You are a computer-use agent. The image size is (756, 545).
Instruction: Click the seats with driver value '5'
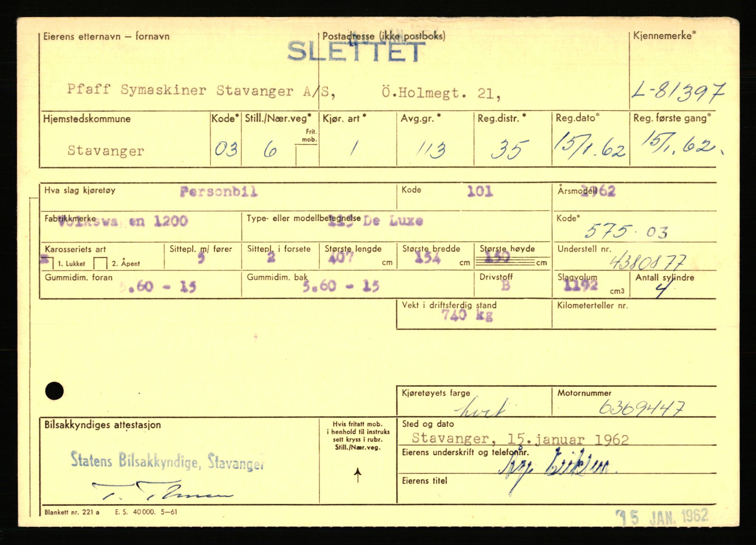tap(201, 258)
